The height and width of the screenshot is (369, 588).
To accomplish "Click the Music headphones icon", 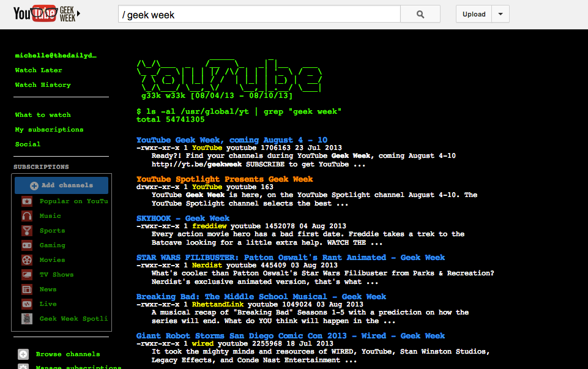I will pyautogui.click(x=27, y=216).
